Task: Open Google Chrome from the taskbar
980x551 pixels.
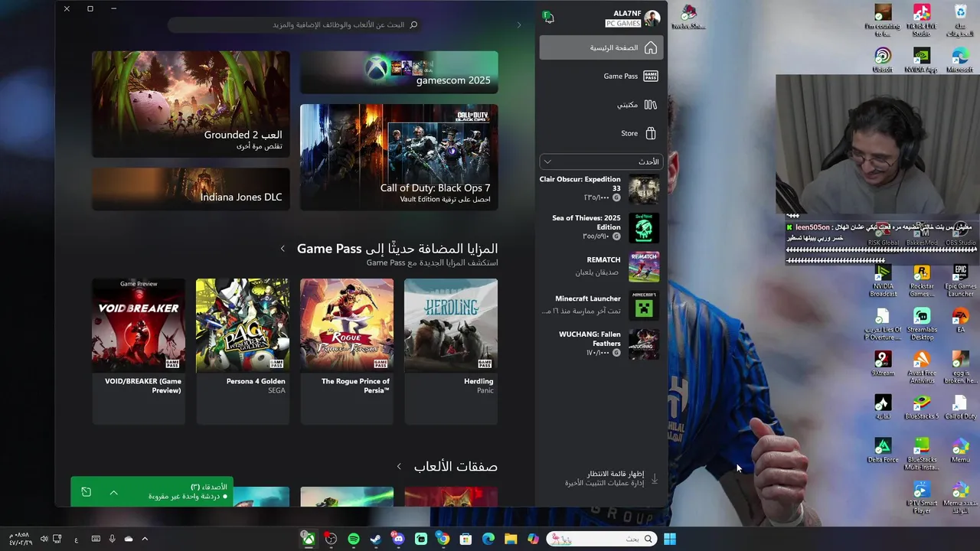Action: tap(443, 539)
